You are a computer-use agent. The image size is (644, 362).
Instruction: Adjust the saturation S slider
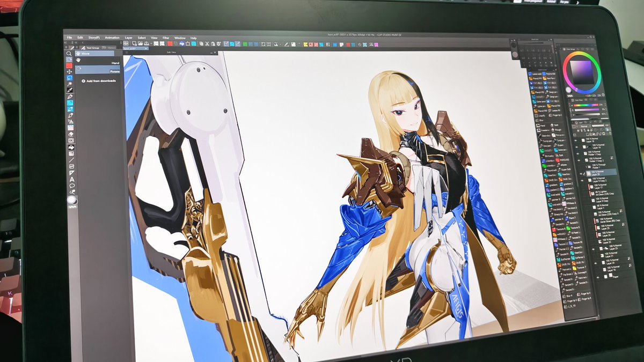pos(587,110)
